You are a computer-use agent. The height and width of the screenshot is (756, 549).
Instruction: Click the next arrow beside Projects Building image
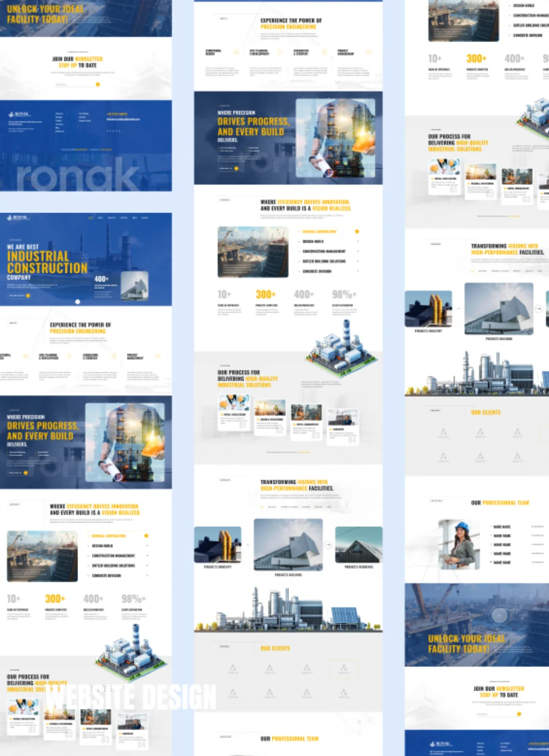(328, 545)
